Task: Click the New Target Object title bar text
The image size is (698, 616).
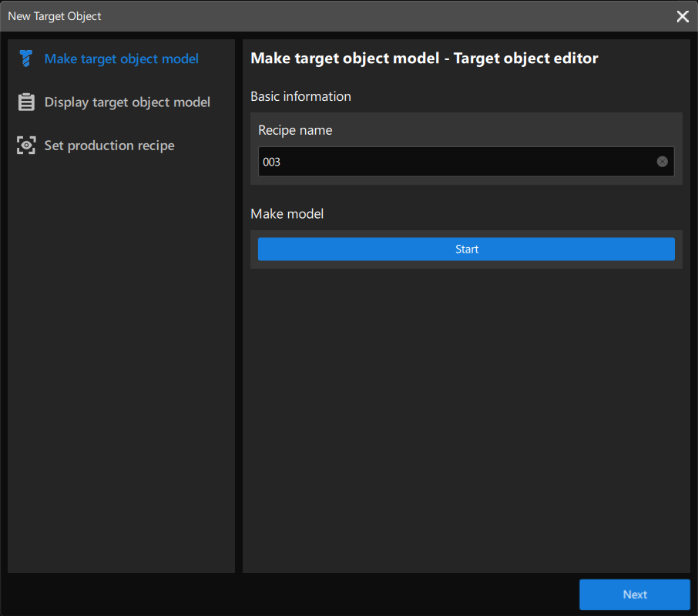Action: [x=55, y=16]
